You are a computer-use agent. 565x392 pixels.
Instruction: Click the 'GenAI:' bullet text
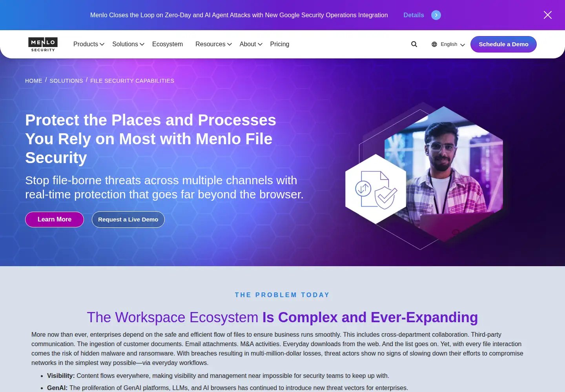228,388
